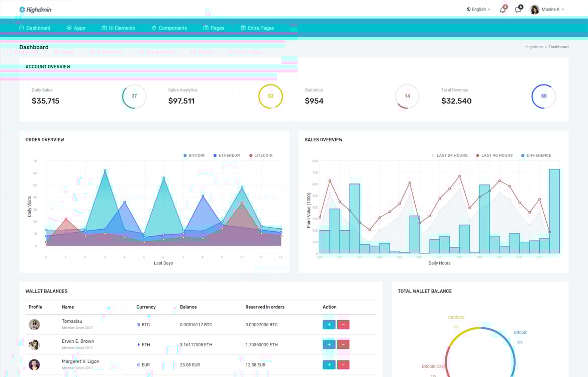Click the BTC currency icon
The width and height of the screenshot is (588, 377).
pos(138,325)
